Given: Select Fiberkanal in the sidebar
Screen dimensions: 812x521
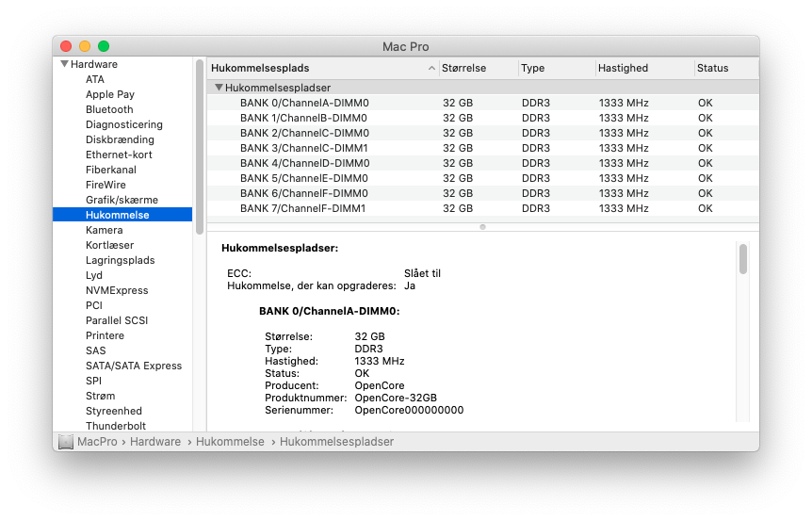Looking at the screenshot, I should (111, 170).
